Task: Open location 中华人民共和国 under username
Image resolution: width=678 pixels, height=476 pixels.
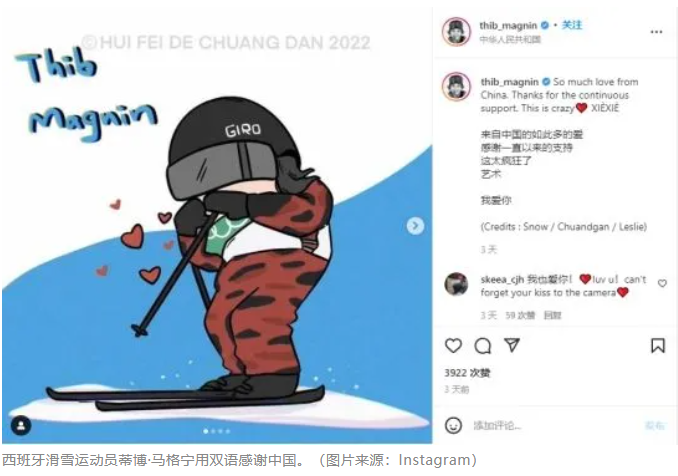Action: click(510, 39)
